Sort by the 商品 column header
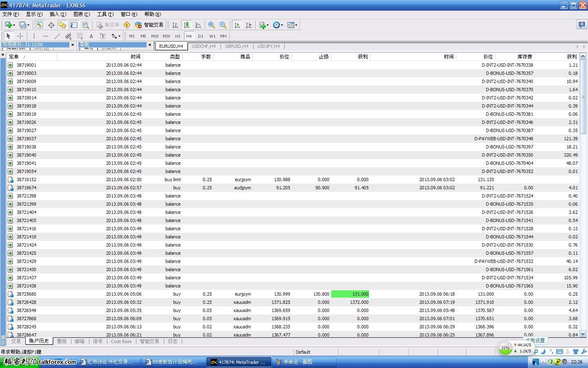This screenshot has height=368, width=588. (233, 56)
